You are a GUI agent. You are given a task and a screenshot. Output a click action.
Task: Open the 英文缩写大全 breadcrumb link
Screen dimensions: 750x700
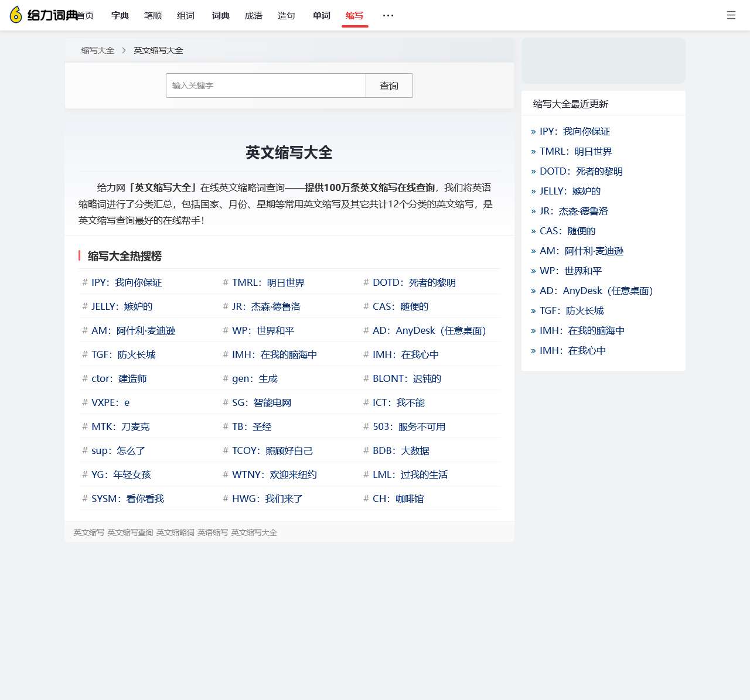tap(158, 50)
